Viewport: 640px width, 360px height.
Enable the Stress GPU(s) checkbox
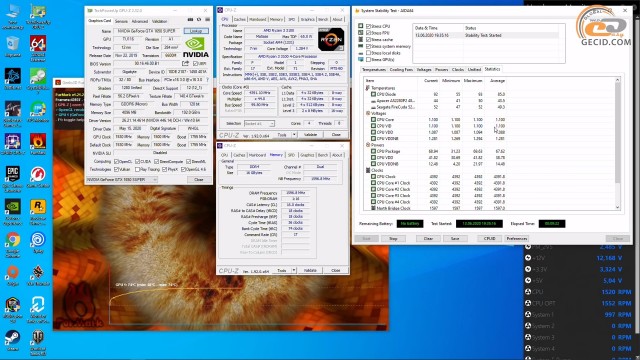(369, 60)
